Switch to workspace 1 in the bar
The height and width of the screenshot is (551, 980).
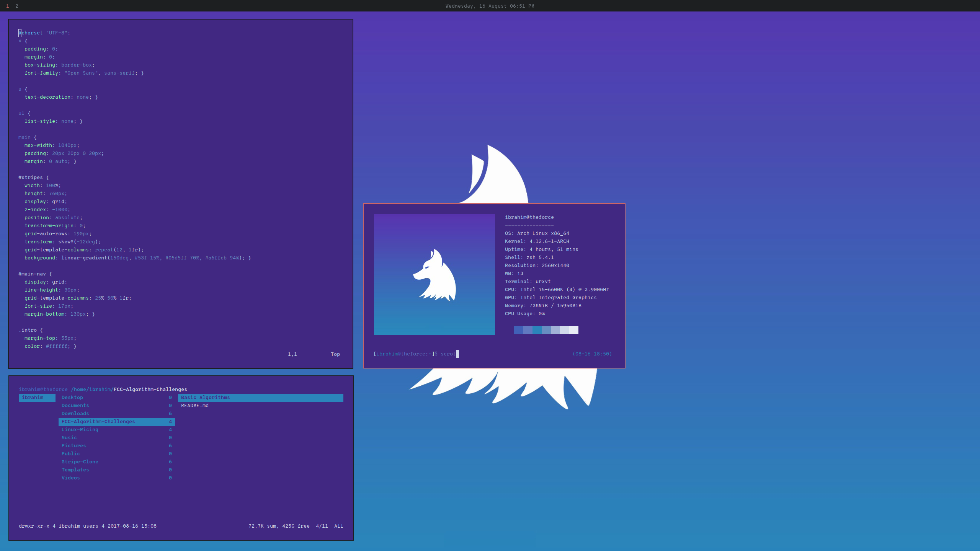click(x=8, y=6)
